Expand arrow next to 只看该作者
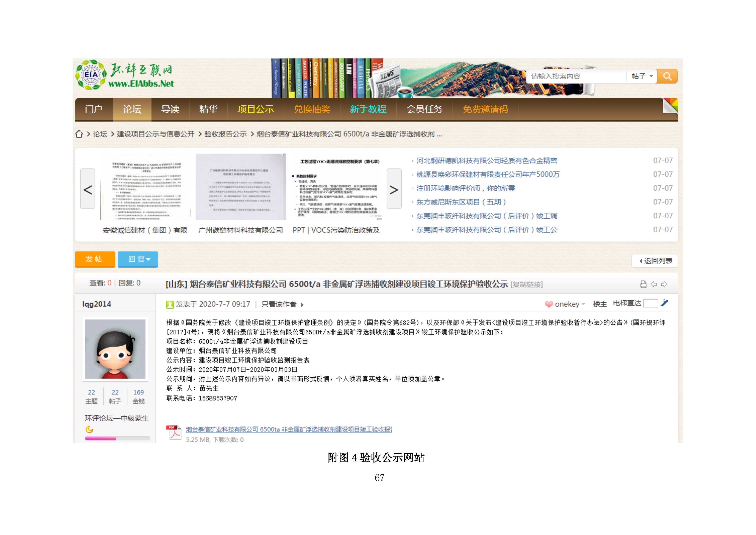Viewport: 756px width, 535px height. pyautogui.click(x=302, y=305)
